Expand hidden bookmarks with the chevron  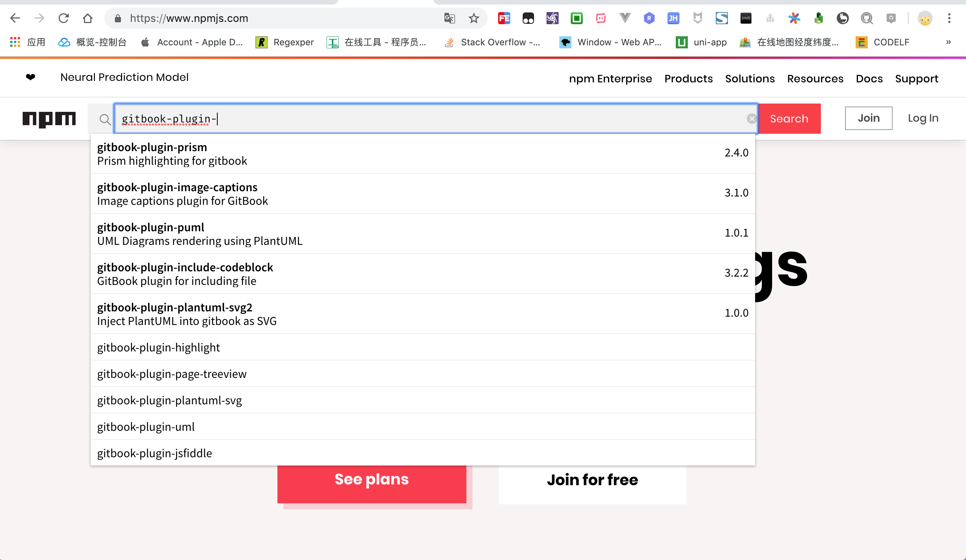948,42
